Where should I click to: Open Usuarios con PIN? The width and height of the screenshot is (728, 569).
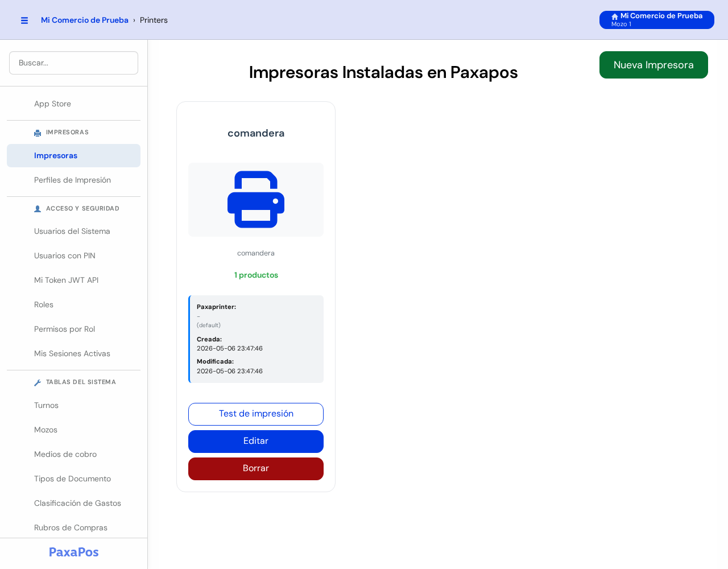(73, 255)
